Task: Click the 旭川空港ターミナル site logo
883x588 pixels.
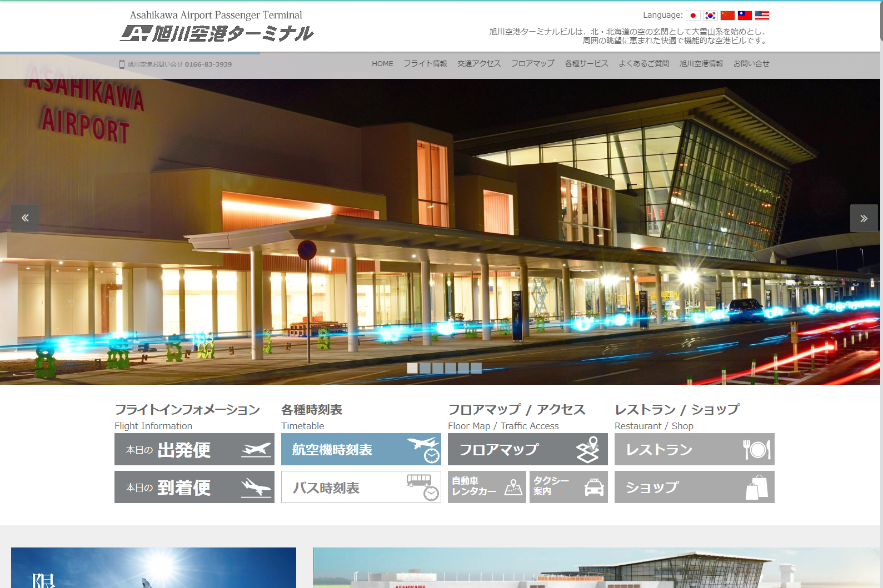Action: click(x=217, y=28)
